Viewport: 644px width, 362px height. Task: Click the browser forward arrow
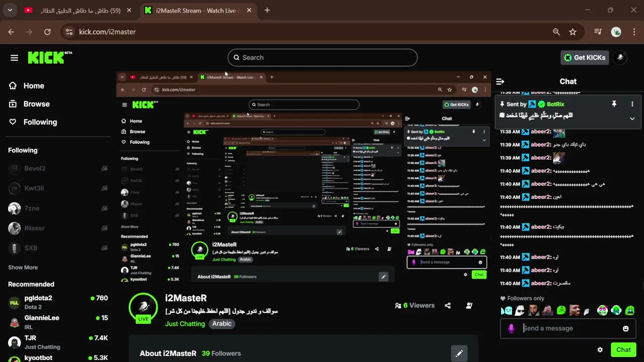tap(29, 32)
